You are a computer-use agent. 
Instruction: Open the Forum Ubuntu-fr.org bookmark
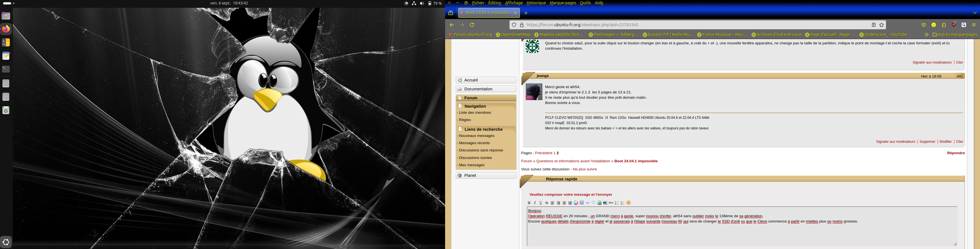click(x=470, y=35)
